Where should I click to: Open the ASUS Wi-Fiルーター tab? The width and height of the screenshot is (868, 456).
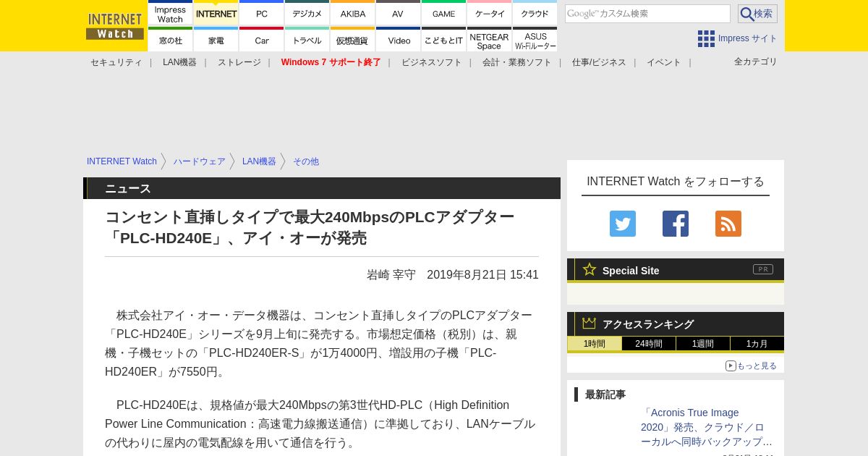[x=535, y=39]
